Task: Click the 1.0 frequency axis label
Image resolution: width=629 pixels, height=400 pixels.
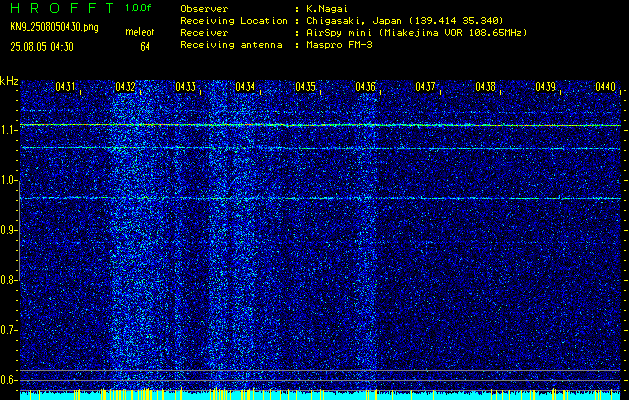Action: pos(7,180)
